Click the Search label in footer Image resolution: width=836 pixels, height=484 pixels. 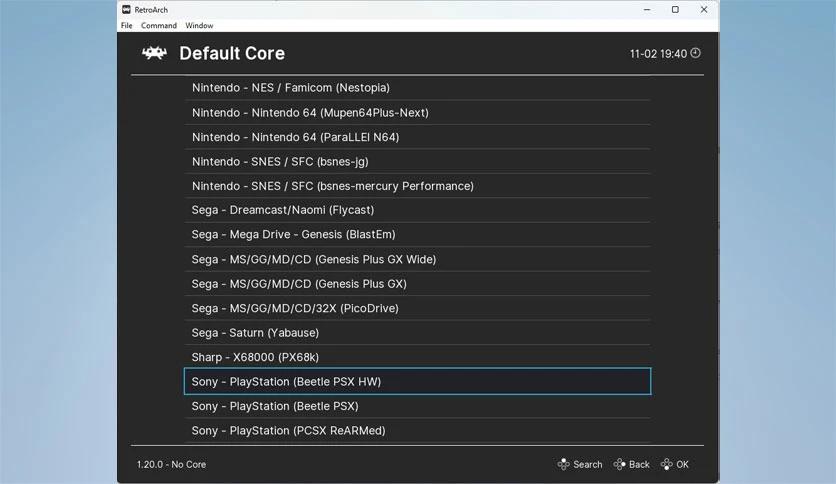click(588, 464)
